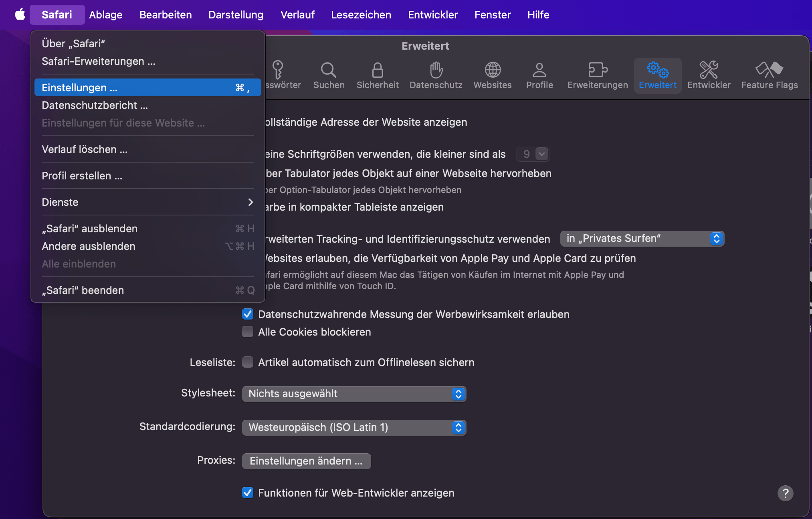
Task: Expand the Dienste submenu
Action: click(x=147, y=202)
